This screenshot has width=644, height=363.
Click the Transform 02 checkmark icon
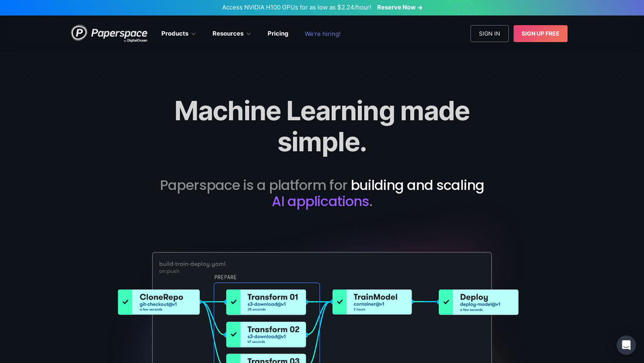(x=233, y=334)
